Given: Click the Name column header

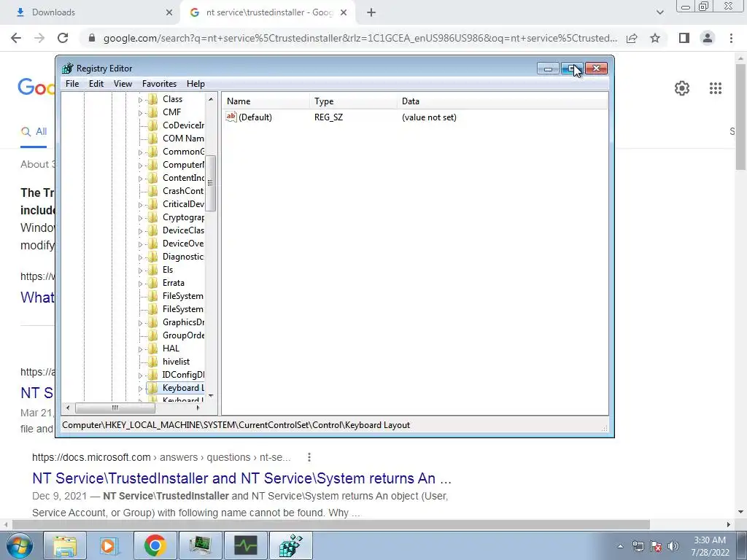Looking at the screenshot, I should (x=266, y=101).
